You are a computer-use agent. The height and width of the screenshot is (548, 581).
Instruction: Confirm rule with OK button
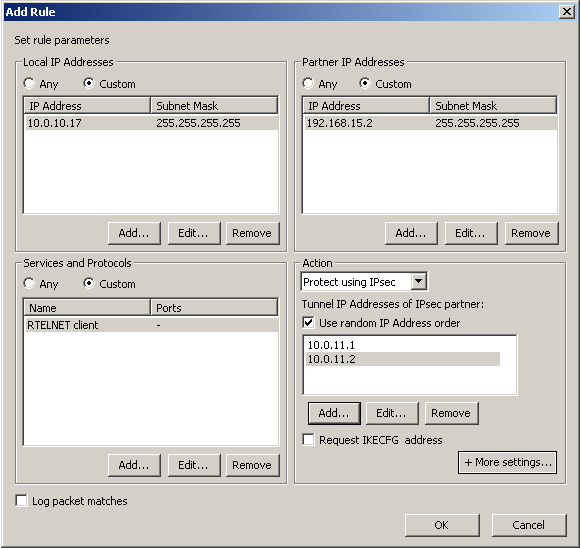(442, 525)
